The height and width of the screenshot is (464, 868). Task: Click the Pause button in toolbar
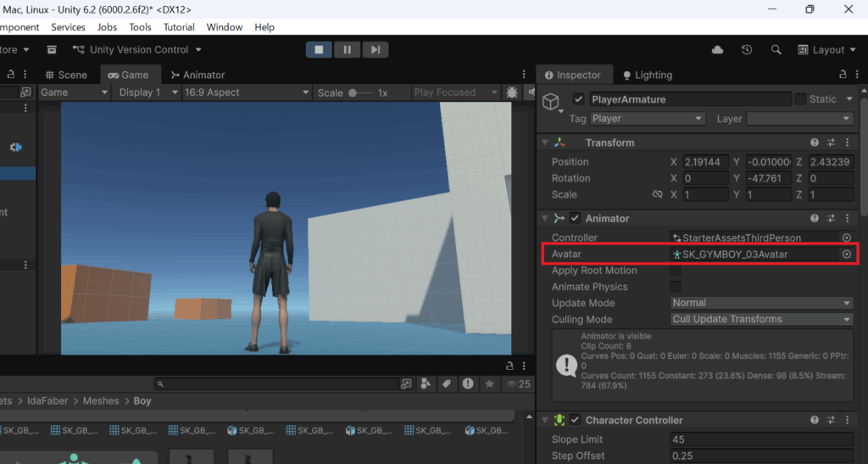pyautogui.click(x=347, y=50)
